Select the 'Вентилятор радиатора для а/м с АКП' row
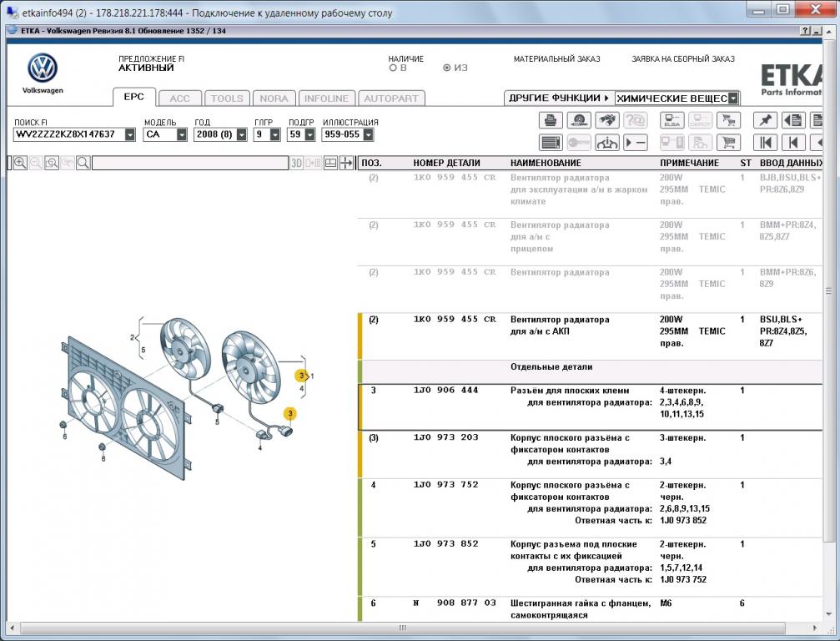 (590, 336)
